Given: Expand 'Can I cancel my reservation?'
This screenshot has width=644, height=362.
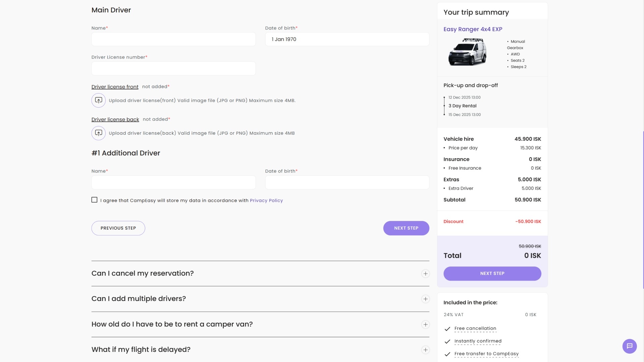Looking at the screenshot, I should 425,274.
